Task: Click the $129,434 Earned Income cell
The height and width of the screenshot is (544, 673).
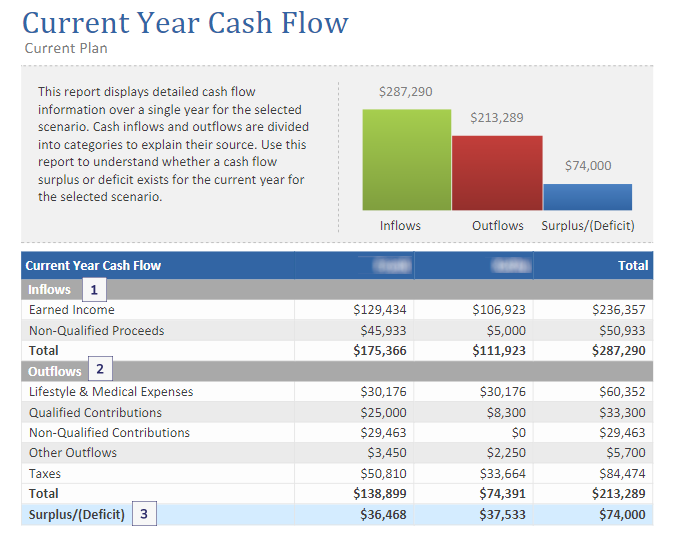Action: pos(379,310)
